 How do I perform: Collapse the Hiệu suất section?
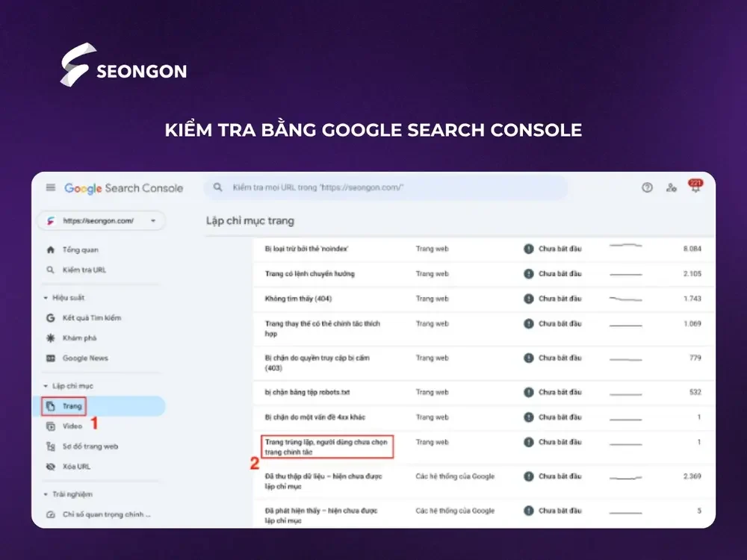[x=63, y=298]
